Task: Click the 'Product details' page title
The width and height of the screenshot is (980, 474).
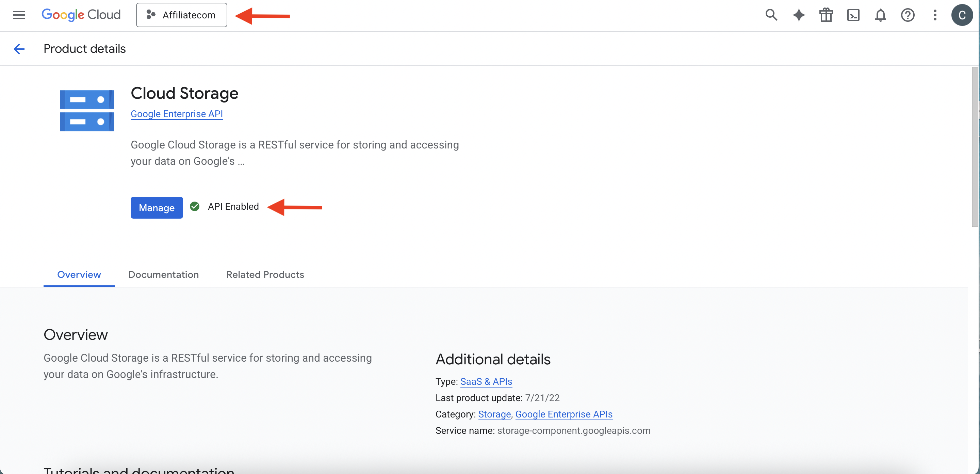Action: pos(84,49)
